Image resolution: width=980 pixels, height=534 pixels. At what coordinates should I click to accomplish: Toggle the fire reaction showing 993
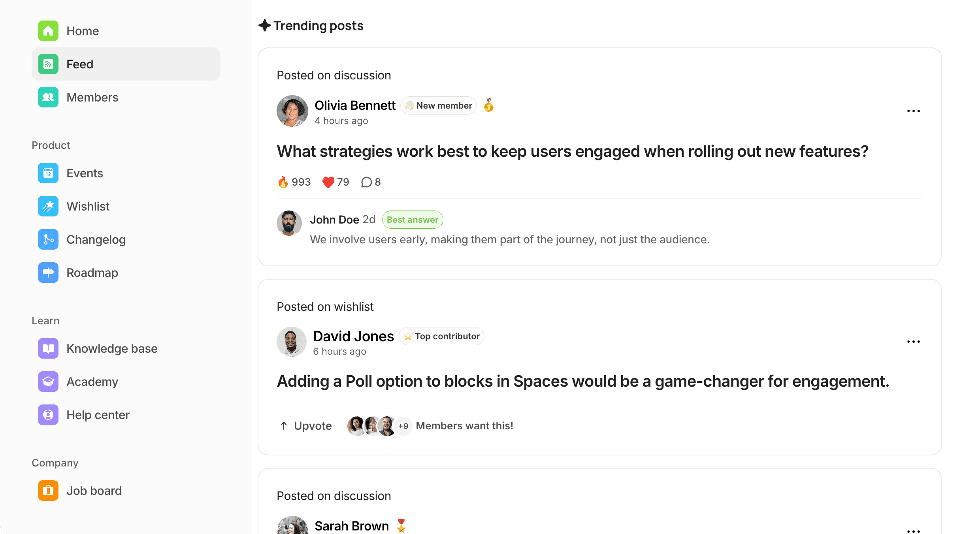[294, 182]
